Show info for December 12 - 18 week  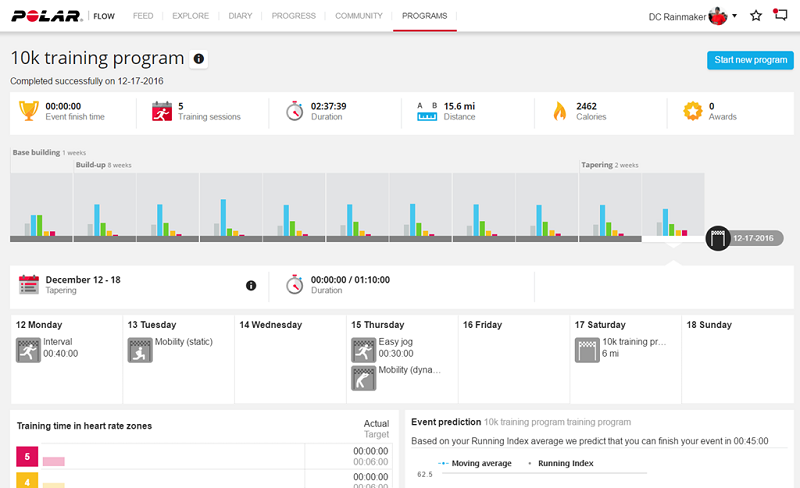pyautogui.click(x=251, y=285)
